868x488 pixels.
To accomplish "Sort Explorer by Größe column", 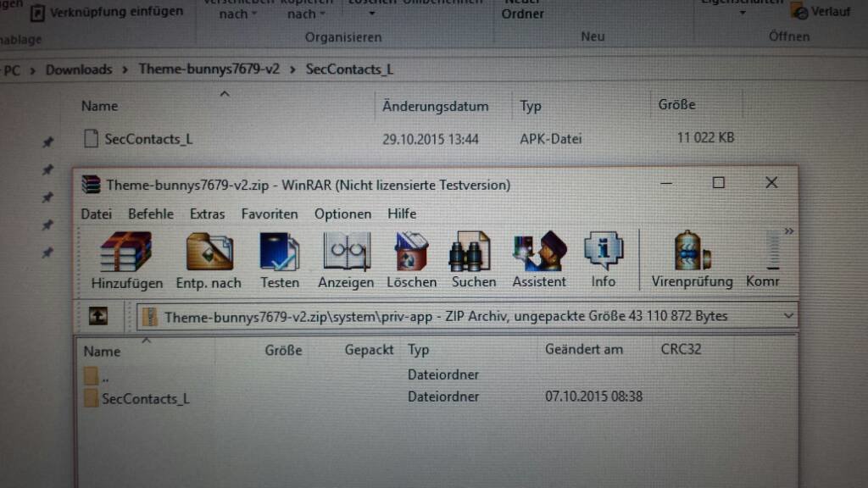I will tap(676, 104).
